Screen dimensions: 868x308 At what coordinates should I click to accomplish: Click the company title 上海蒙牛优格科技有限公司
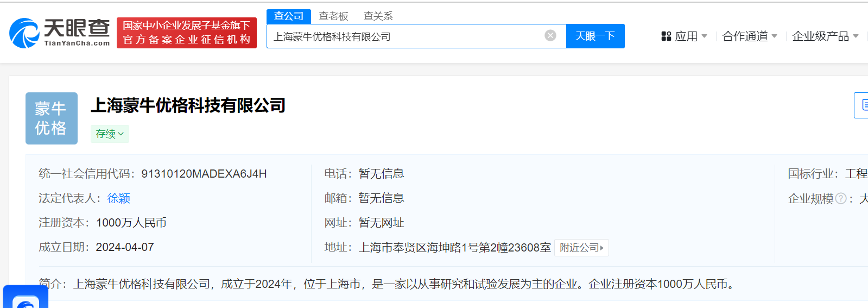click(188, 105)
